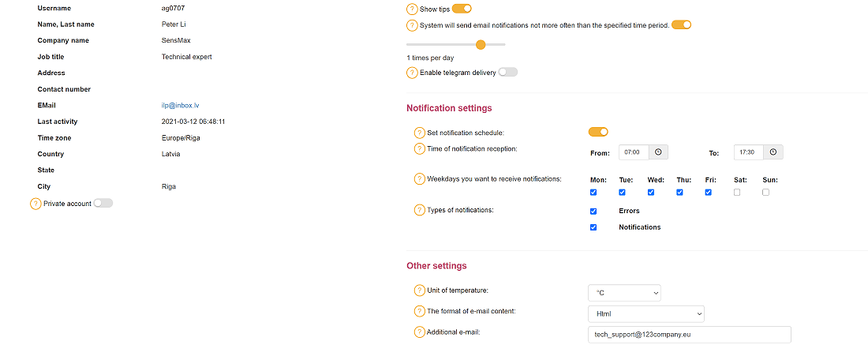
Task: Open the clock picker for From time
Action: point(659,152)
